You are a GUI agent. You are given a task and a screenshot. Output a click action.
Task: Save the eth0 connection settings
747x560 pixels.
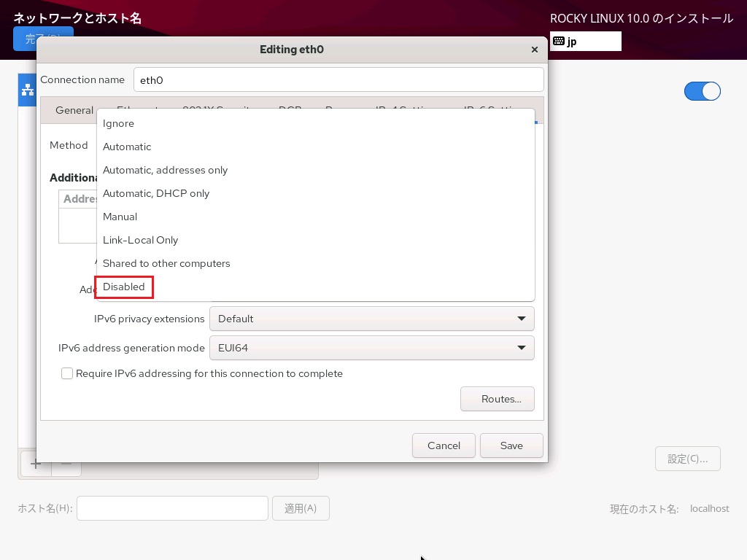(x=511, y=446)
